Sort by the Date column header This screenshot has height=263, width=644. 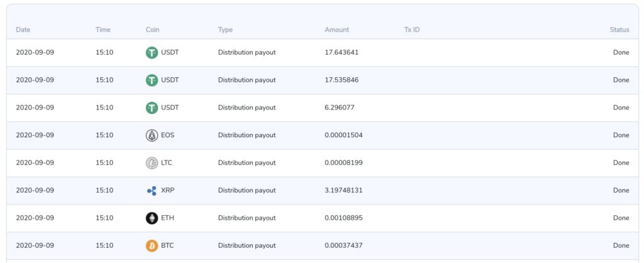tap(23, 30)
